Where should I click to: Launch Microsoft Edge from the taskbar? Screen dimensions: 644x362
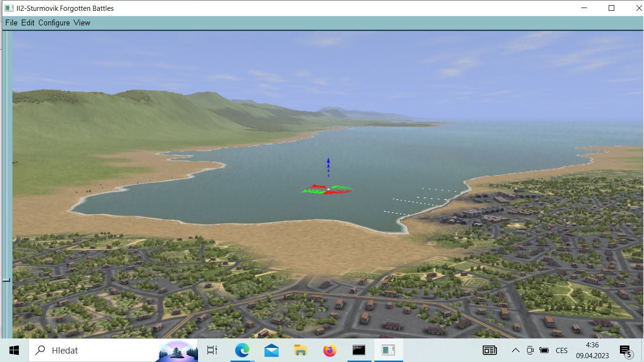click(242, 350)
